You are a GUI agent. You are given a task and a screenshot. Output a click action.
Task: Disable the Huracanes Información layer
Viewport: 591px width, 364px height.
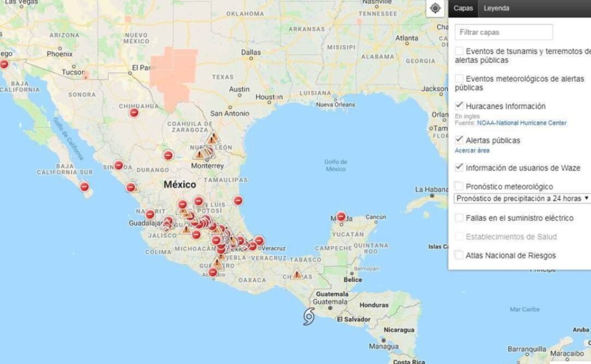point(459,105)
